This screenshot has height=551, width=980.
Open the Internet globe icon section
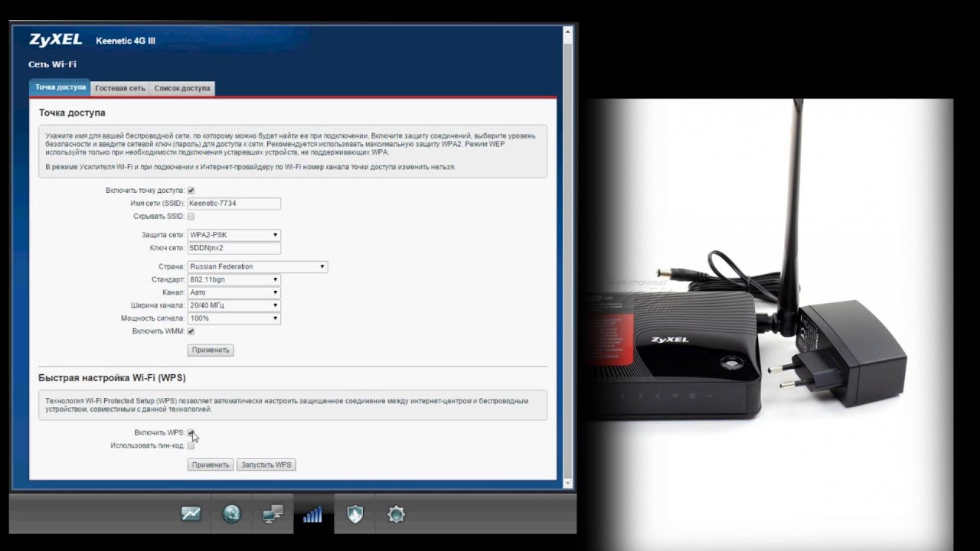[x=232, y=514]
